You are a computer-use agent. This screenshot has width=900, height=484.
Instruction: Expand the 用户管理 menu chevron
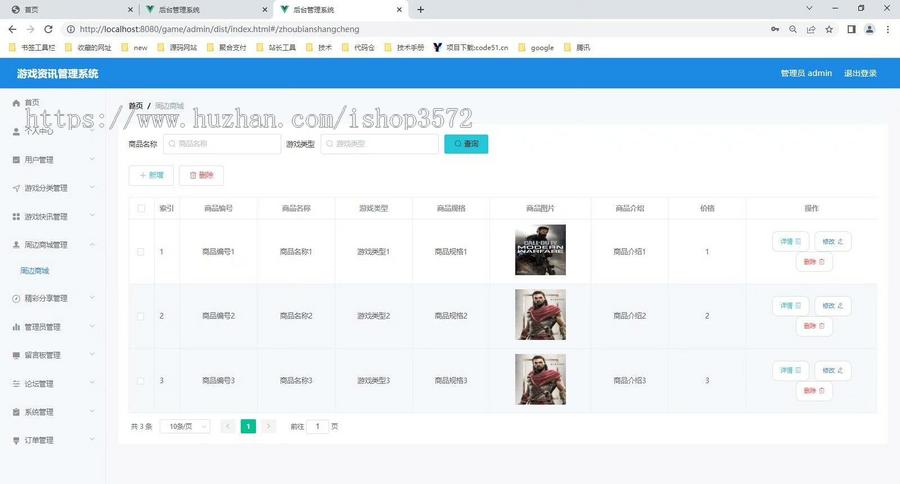[x=92, y=160]
